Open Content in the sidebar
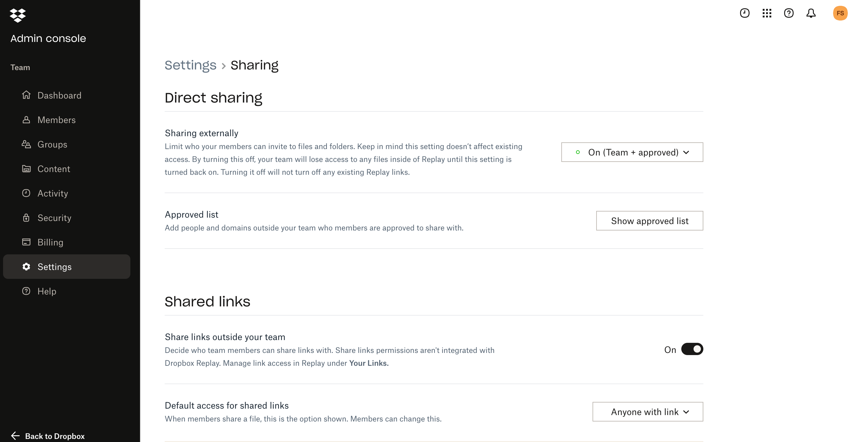This screenshot has height=442, width=868. pos(54,169)
